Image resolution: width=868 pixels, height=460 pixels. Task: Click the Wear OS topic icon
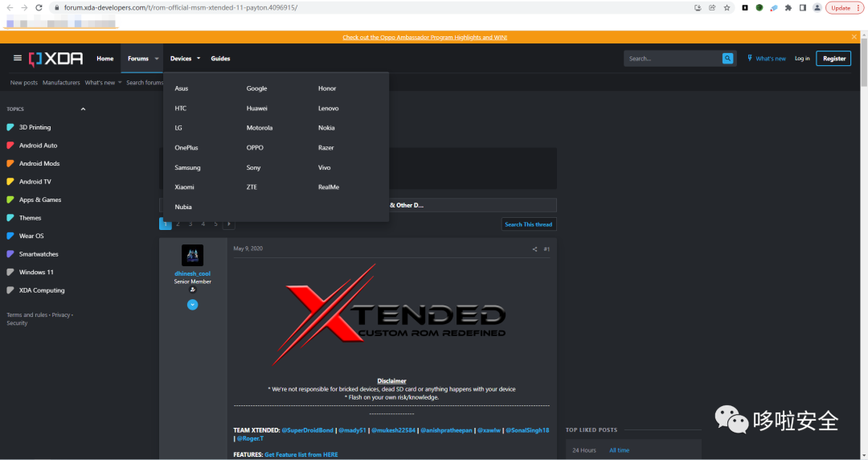point(10,236)
